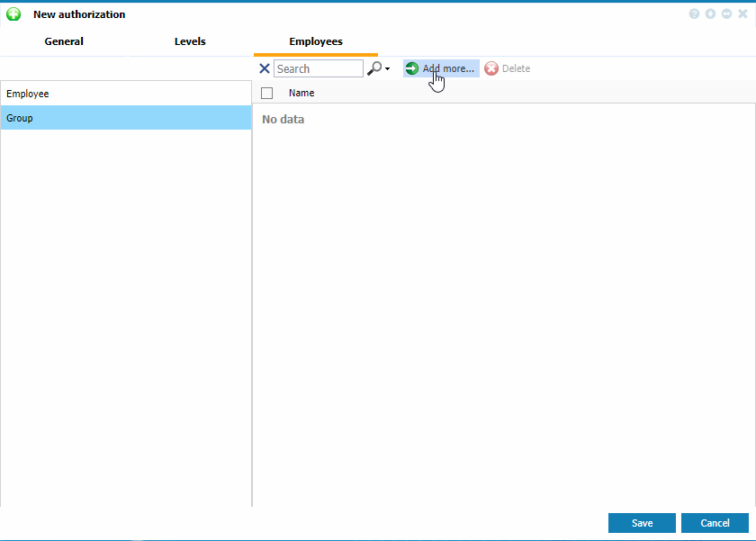
Task: Click the horizontal double-arrow resize icon
Action: point(726,14)
